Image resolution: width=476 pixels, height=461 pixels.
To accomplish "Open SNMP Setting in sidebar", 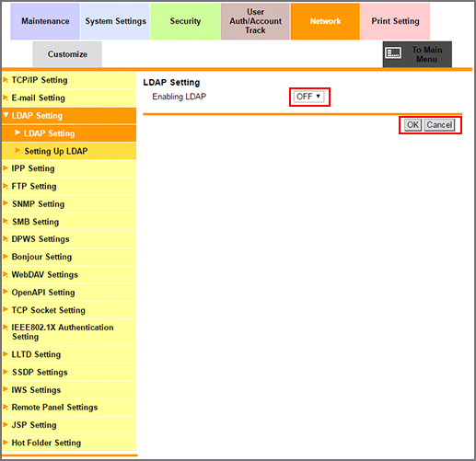I will (69, 204).
